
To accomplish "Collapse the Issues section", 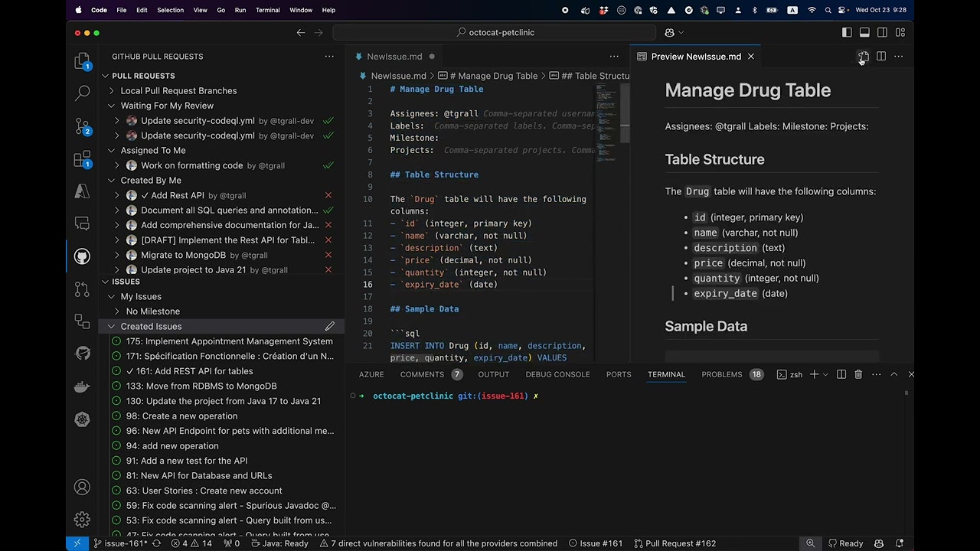I will tap(106, 282).
